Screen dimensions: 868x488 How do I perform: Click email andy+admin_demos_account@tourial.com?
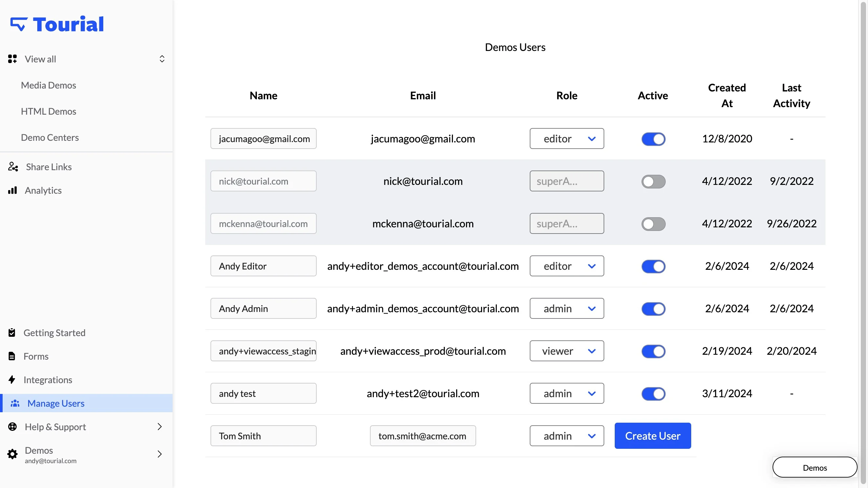click(423, 308)
